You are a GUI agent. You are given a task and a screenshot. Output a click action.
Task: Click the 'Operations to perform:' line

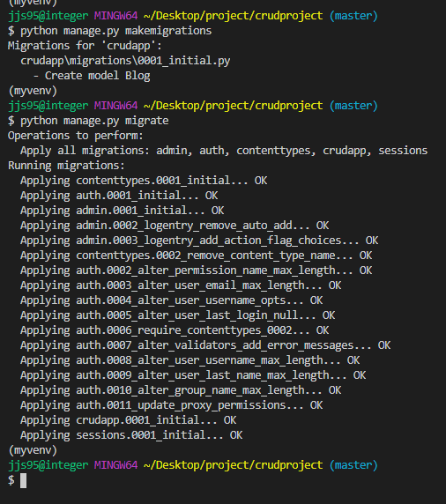[x=76, y=136]
